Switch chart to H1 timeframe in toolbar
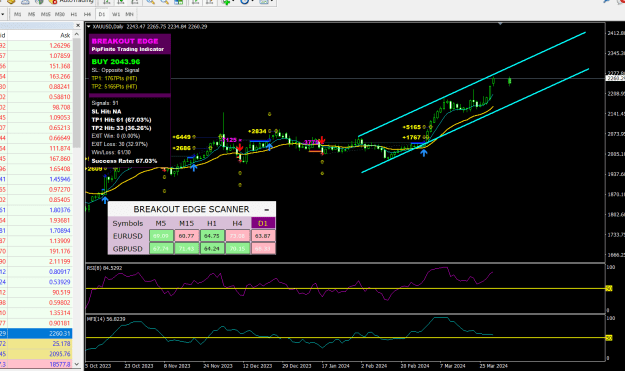Viewport: 625px width, 371px height. click(x=74, y=14)
